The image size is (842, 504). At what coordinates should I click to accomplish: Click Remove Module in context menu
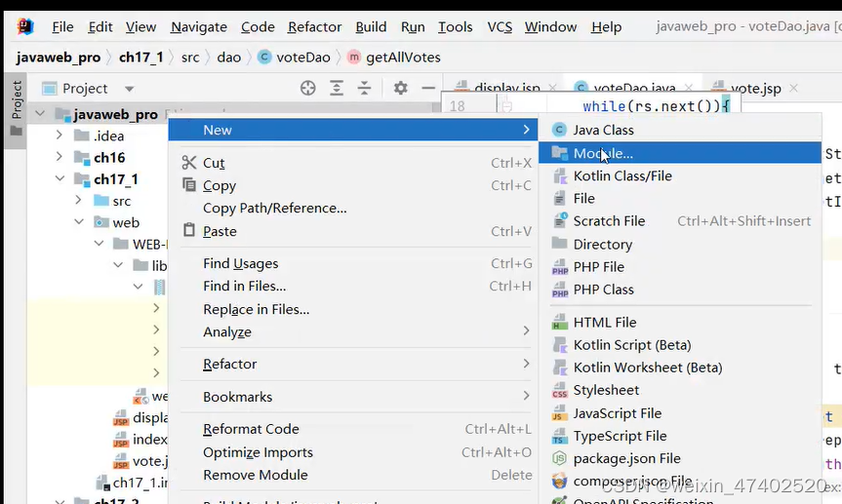[354, 475]
